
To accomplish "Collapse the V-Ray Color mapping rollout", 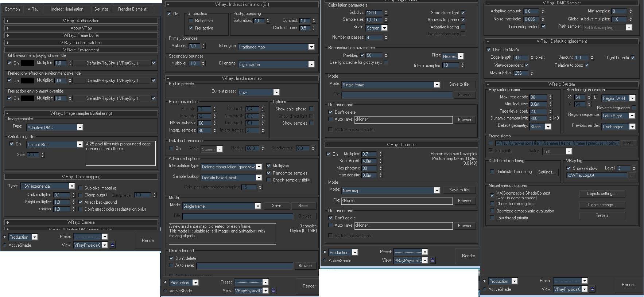I will point(81,177).
